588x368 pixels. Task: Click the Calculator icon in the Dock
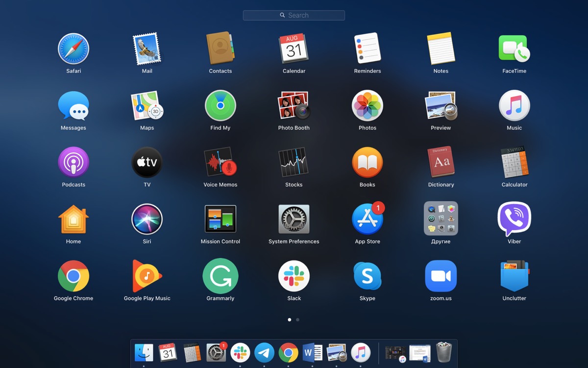coord(192,352)
